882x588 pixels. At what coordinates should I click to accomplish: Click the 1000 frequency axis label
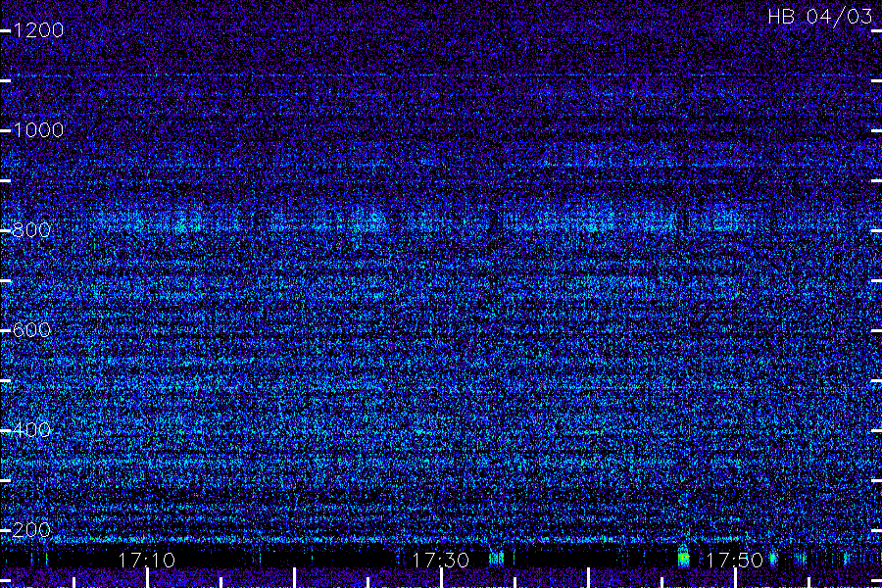(x=38, y=130)
